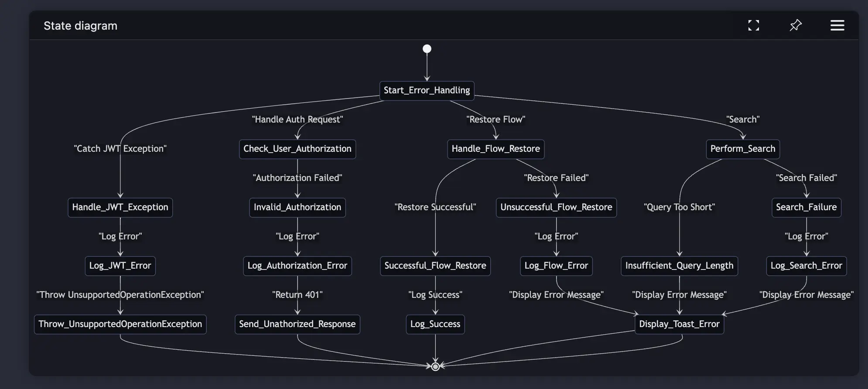The height and width of the screenshot is (389, 868).
Task: Click the final state end marker
Action: click(x=435, y=366)
